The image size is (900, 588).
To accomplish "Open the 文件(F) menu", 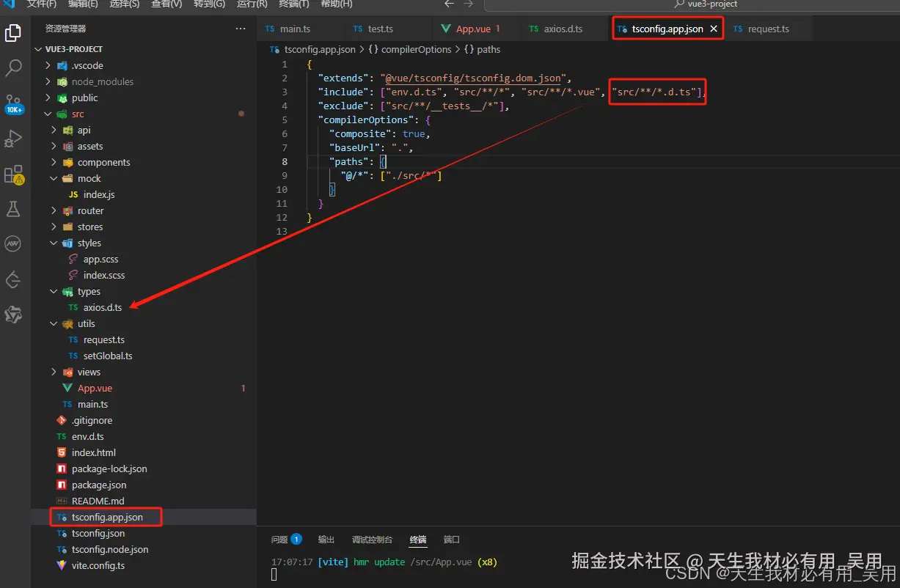I will coord(42,4).
